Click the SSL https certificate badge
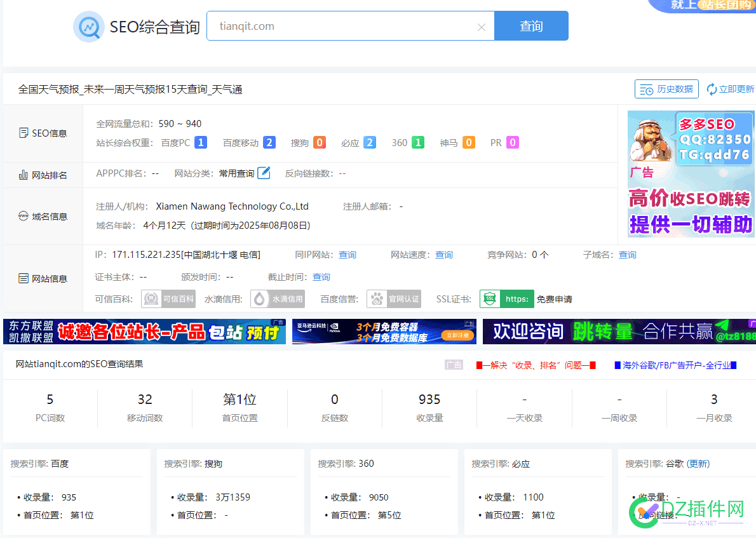This screenshot has width=756, height=538. click(x=506, y=299)
